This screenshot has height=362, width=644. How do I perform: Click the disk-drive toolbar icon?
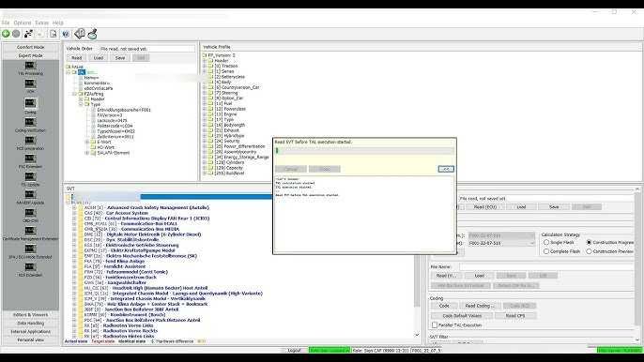[92, 34]
